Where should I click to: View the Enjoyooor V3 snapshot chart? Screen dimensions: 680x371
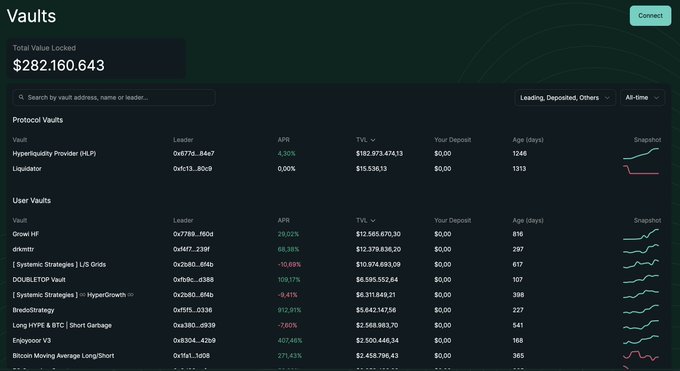(x=641, y=340)
